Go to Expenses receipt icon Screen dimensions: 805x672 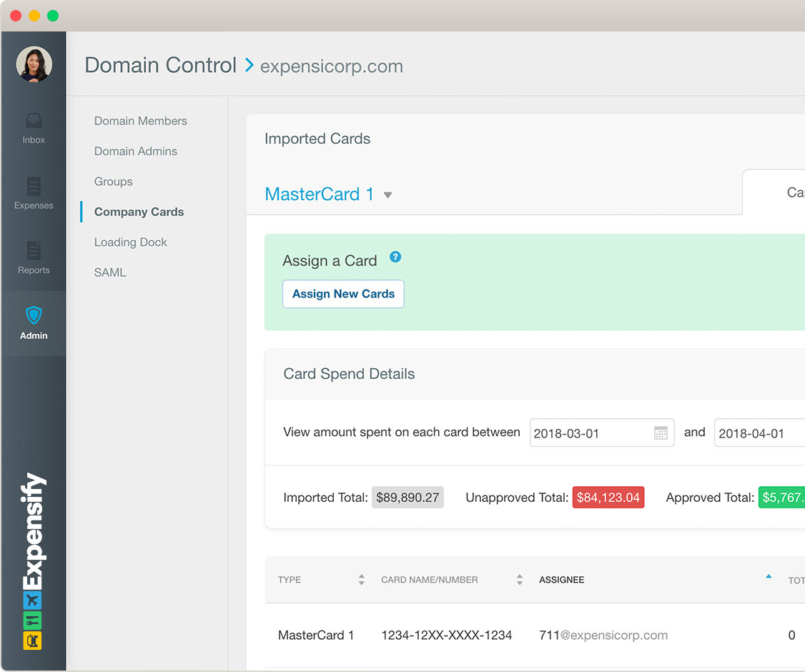(34, 187)
